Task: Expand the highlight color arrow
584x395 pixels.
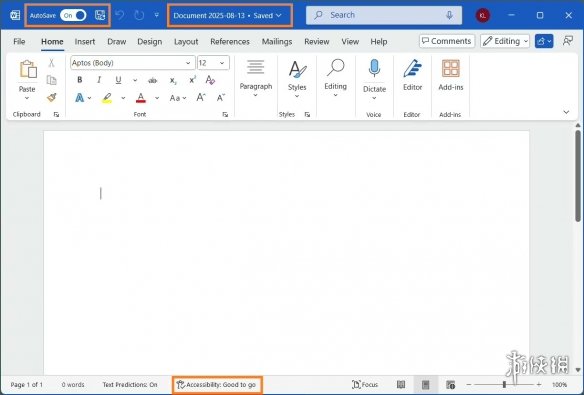Action: (x=123, y=98)
